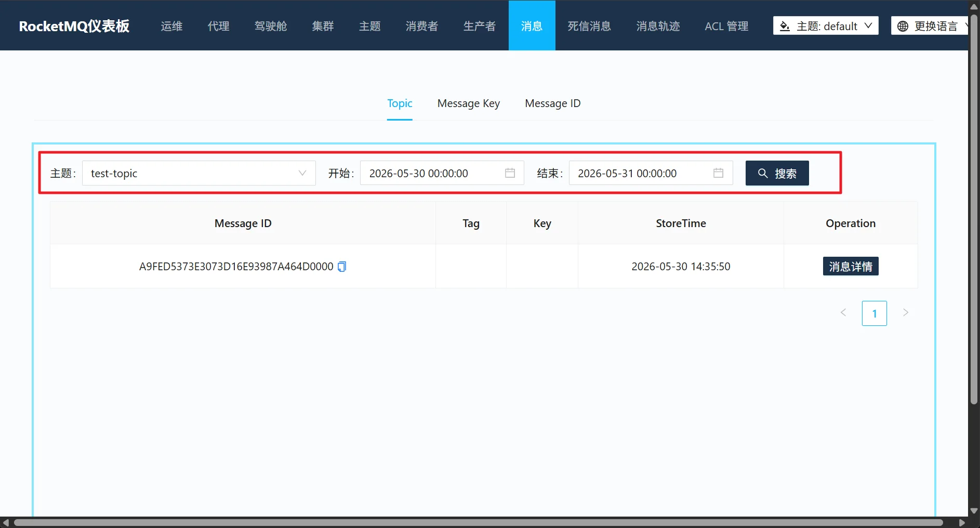Image resolution: width=980 pixels, height=528 pixels.
Task: Open the 运维 menu
Action: [x=171, y=25]
